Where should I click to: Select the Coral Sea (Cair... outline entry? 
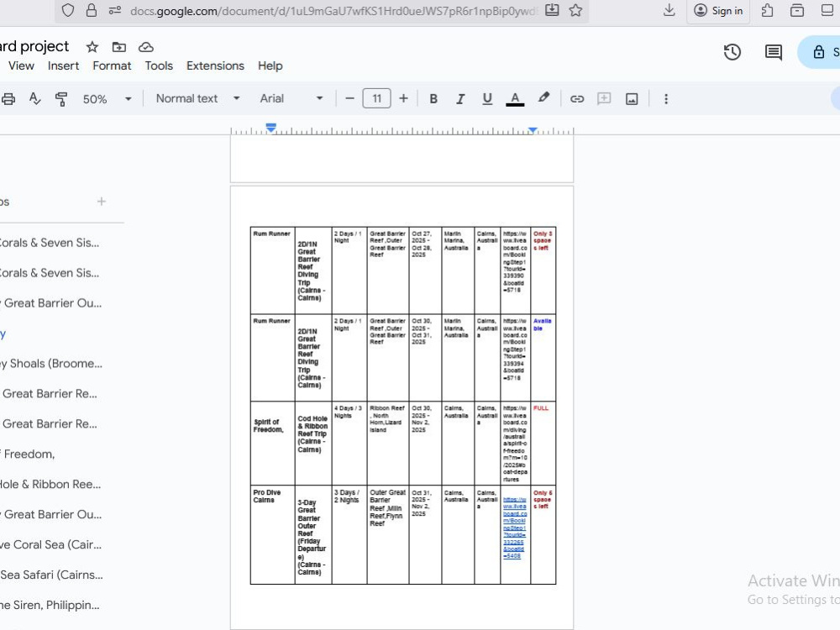(52, 544)
